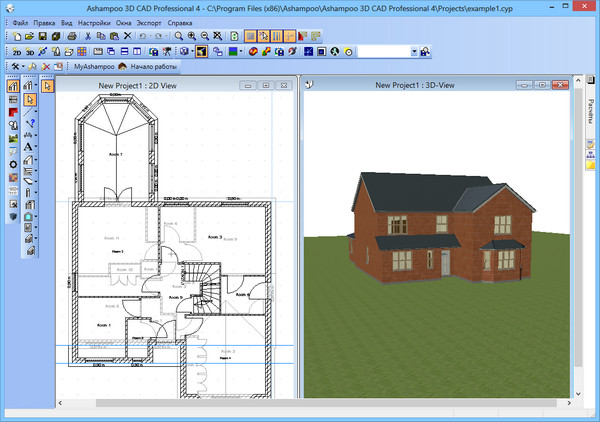Click the Cut scissors icon
Screen dimensions: 600x422
[x=88, y=35]
